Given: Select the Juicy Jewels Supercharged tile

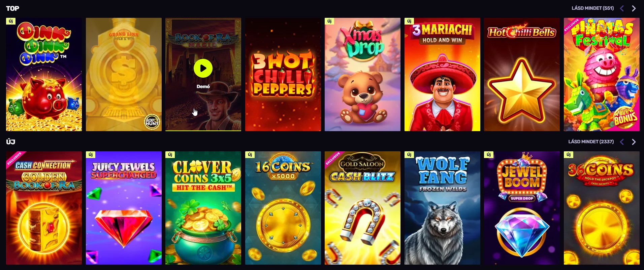Looking at the screenshot, I should tap(124, 208).
